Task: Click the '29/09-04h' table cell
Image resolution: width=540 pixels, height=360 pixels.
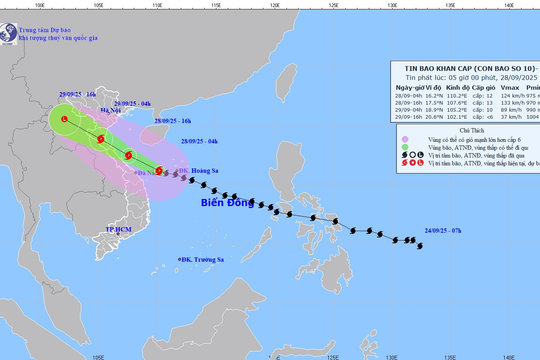Action: click(408, 110)
